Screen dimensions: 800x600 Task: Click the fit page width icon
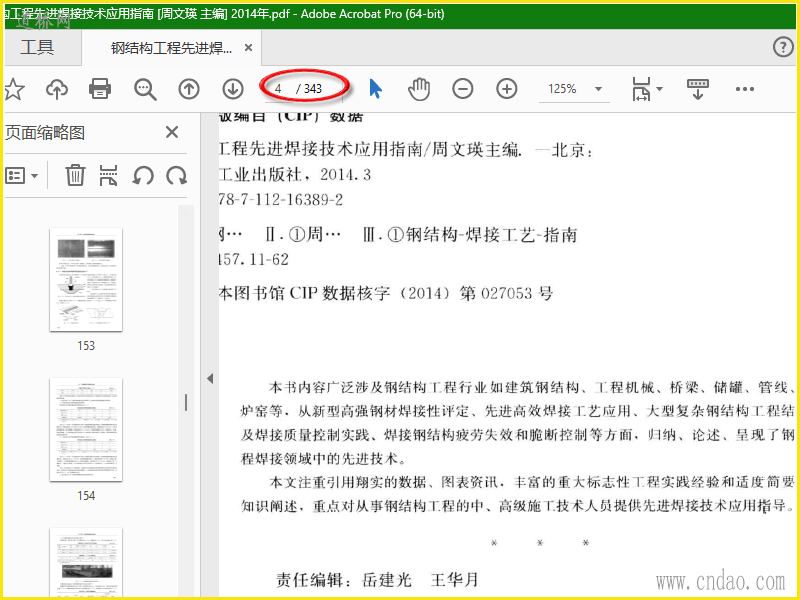pyautogui.click(x=641, y=89)
